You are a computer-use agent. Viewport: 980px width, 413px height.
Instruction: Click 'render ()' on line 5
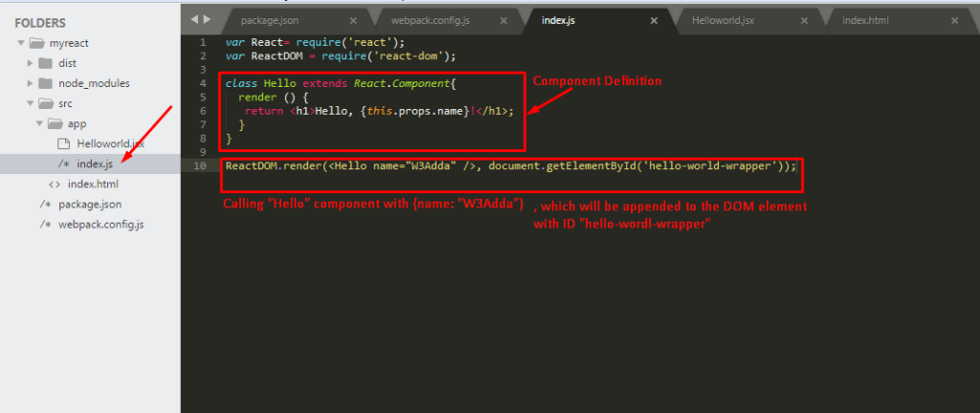point(267,98)
